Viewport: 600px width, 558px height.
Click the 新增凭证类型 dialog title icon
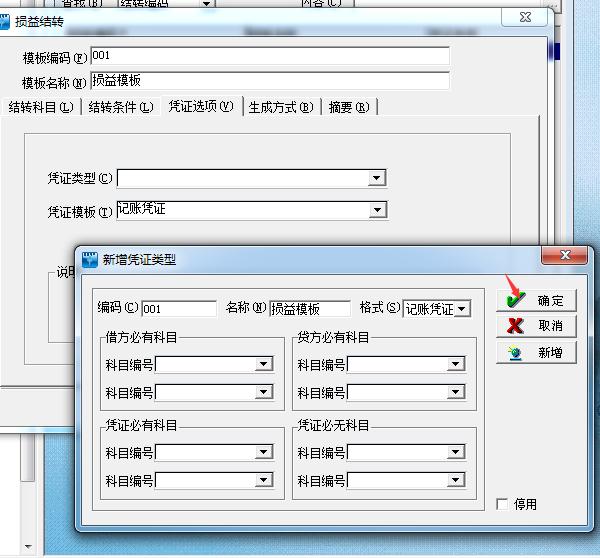pos(90,260)
